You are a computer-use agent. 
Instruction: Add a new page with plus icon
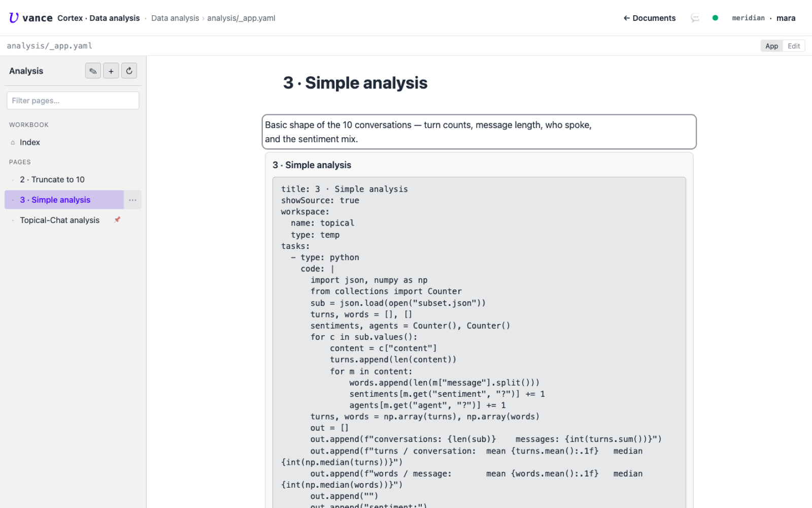(x=111, y=71)
